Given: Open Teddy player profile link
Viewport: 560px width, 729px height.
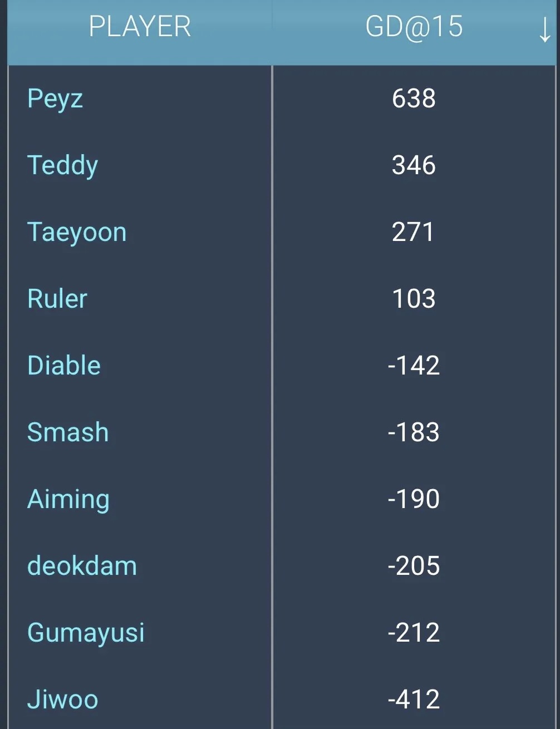Looking at the screenshot, I should [62, 166].
